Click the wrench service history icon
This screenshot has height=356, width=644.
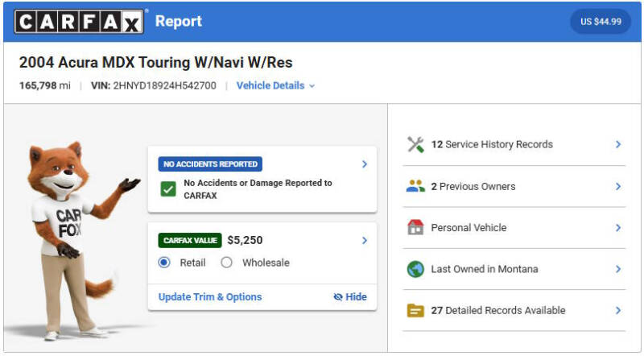tap(415, 144)
